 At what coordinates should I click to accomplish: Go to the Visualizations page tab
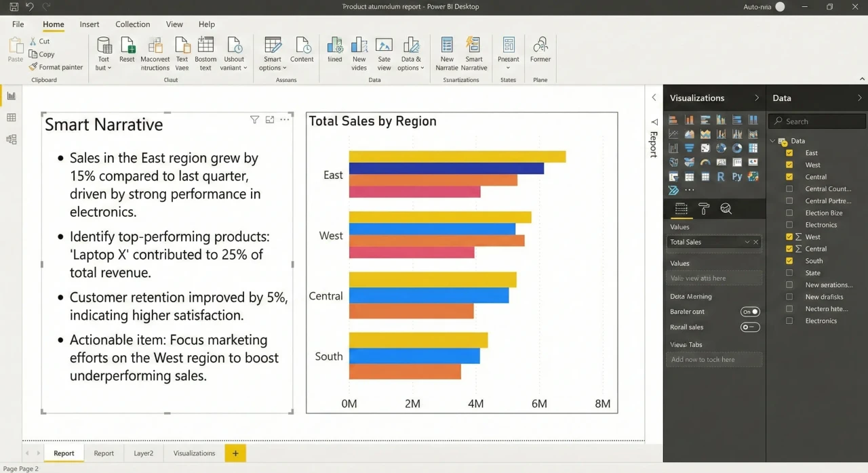pos(194,453)
